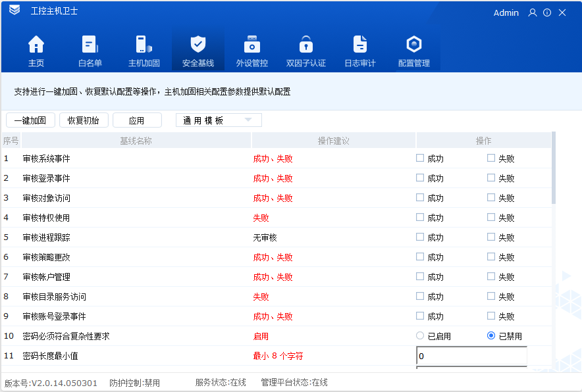Open the 外设管控 device control module
The image size is (582, 392).
pos(252,49)
